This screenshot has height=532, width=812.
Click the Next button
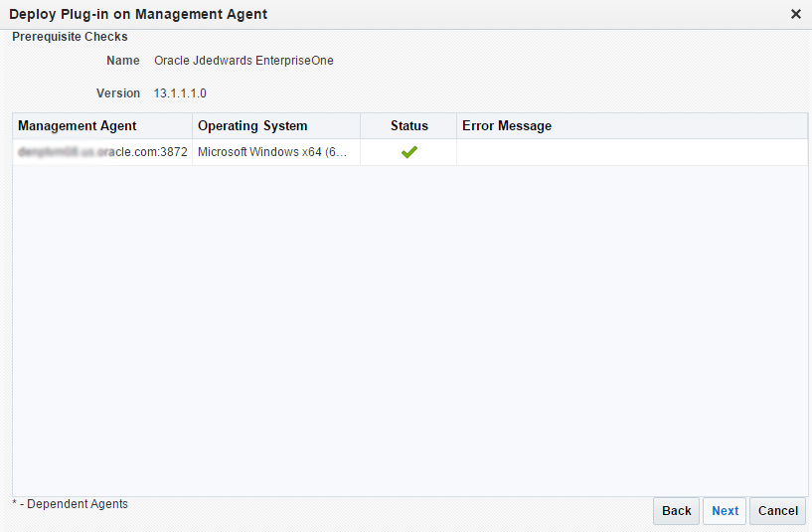click(x=725, y=511)
